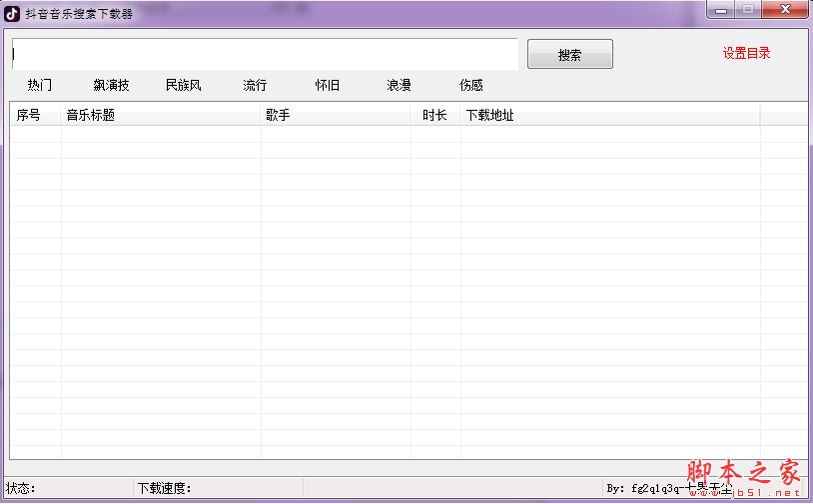The height and width of the screenshot is (504, 813).
Task: Click the 歌手 column header
Action: pyautogui.click(x=335, y=115)
